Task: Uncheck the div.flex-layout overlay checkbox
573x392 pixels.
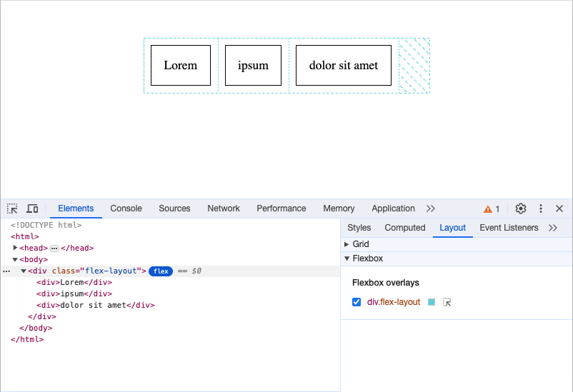Action: coord(357,302)
